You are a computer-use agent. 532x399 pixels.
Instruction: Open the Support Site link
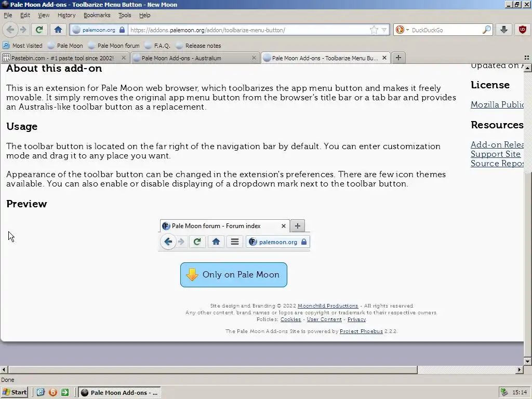[495, 154]
